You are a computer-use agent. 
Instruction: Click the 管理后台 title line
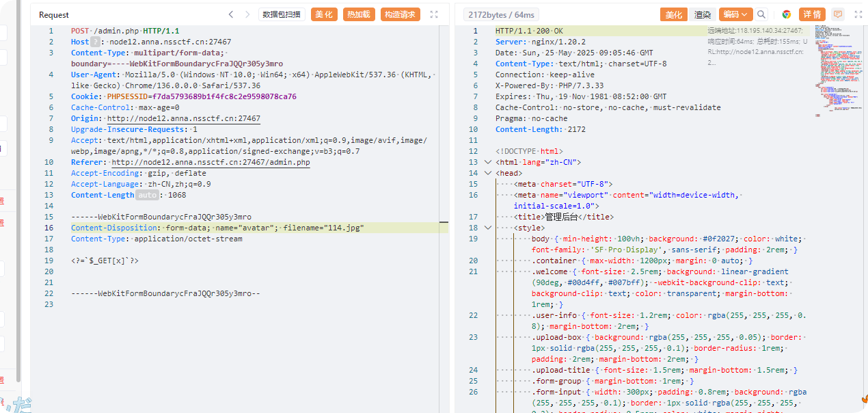click(563, 217)
